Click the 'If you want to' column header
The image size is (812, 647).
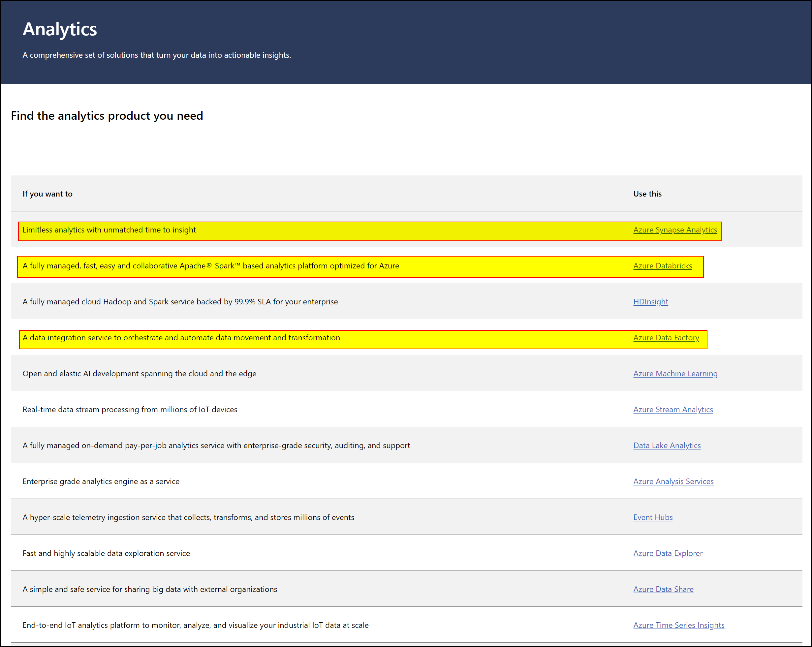click(x=47, y=194)
